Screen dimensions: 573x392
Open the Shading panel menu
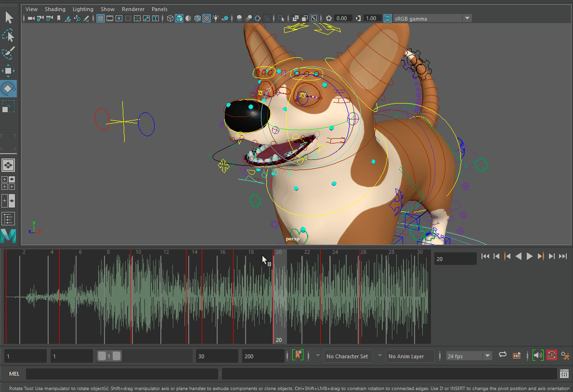[x=55, y=9]
